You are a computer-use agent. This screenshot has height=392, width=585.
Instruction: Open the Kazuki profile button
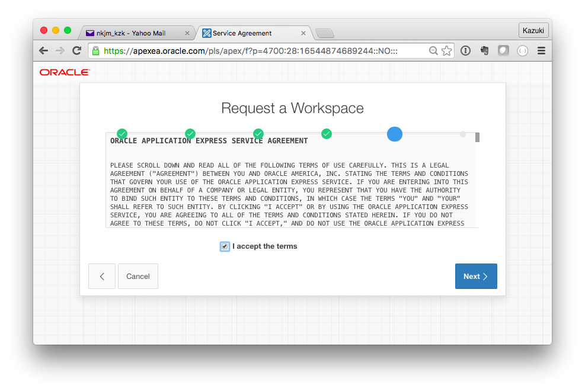coord(533,31)
